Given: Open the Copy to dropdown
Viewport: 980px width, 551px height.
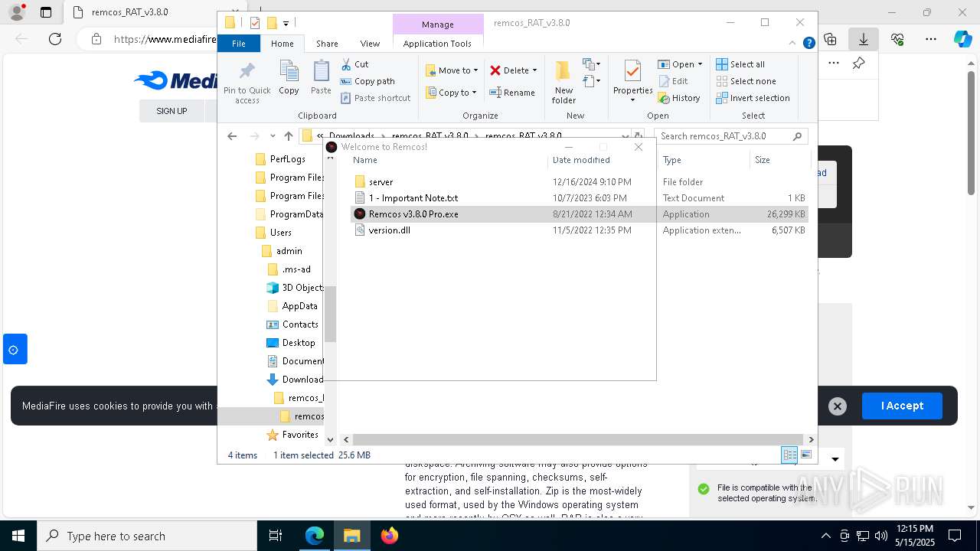Looking at the screenshot, I should click(451, 93).
